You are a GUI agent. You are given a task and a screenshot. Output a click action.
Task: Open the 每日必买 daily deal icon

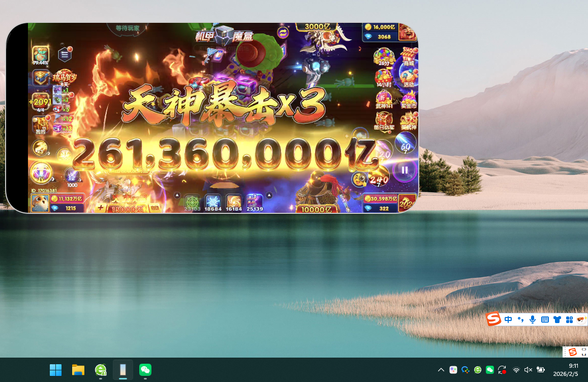[x=384, y=120]
